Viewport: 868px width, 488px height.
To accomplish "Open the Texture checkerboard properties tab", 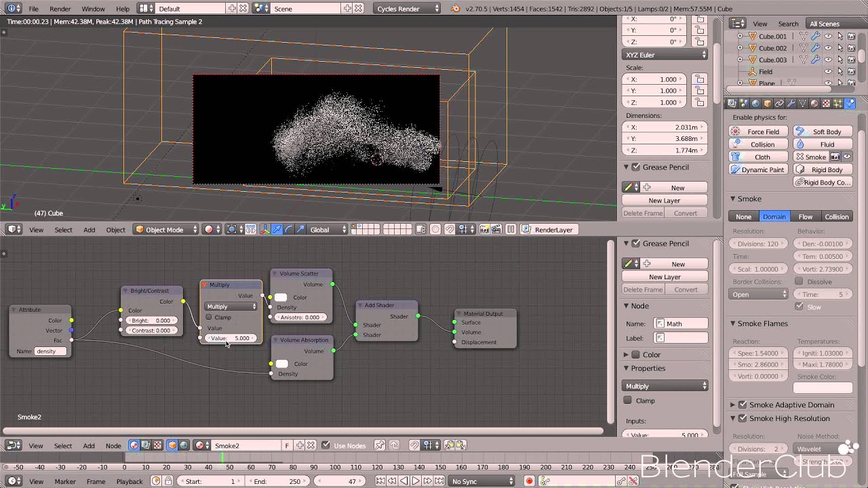I will pos(826,104).
